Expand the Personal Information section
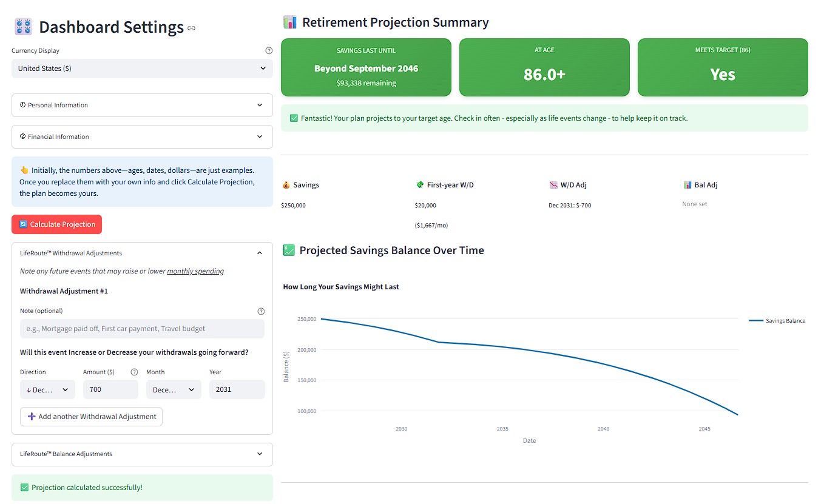824x504 pixels. tap(142, 105)
